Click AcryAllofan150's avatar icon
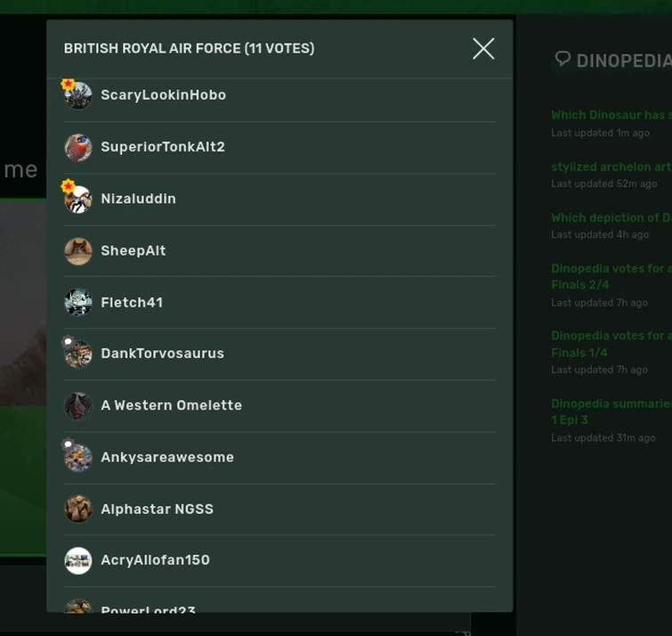Screen dimensions: 672x636 (x=78, y=560)
